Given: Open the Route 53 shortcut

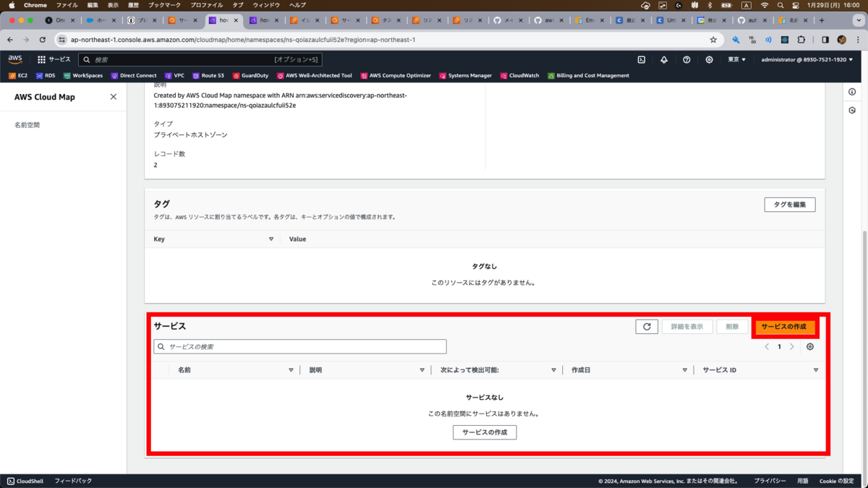Looking at the screenshot, I should (208, 75).
